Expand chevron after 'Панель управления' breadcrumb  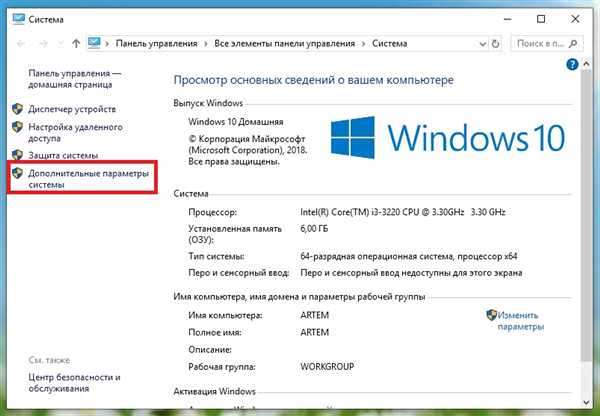point(206,44)
